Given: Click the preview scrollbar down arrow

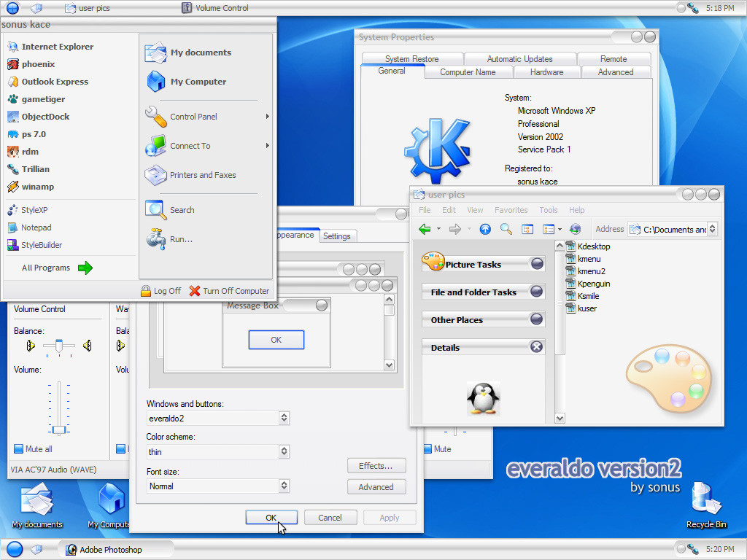Looking at the screenshot, I should (x=390, y=365).
